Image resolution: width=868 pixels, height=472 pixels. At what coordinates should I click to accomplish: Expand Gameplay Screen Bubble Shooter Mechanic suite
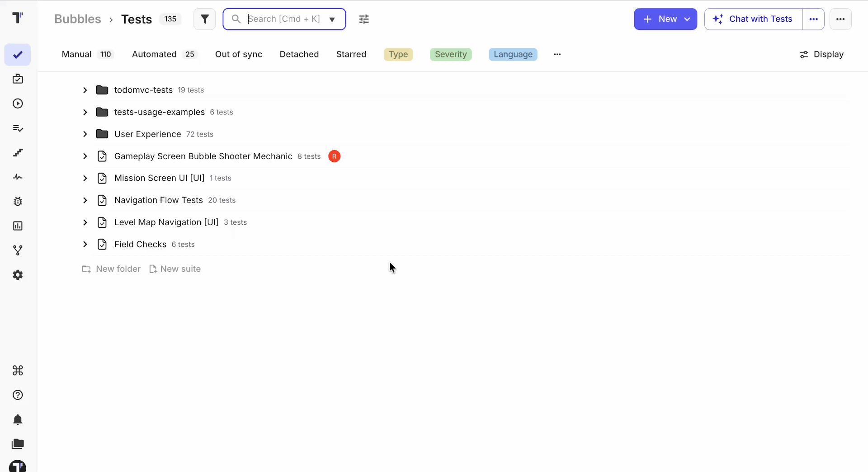85,156
